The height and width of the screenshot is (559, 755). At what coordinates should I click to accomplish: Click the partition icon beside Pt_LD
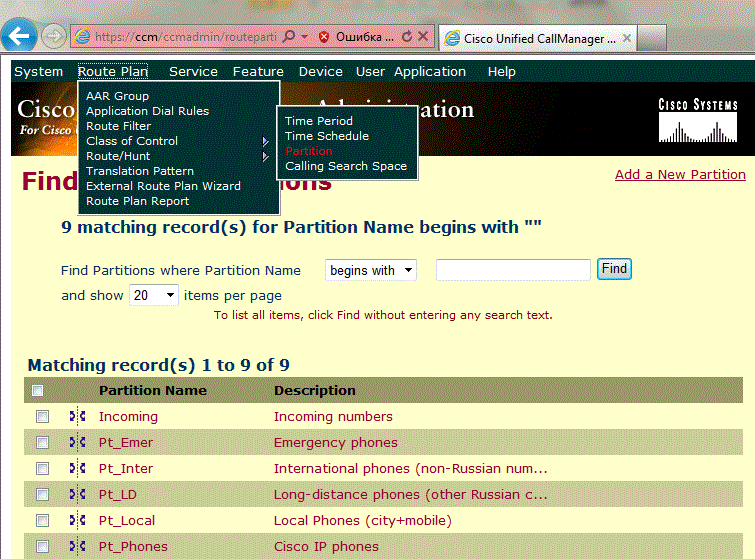click(x=77, y=494)
